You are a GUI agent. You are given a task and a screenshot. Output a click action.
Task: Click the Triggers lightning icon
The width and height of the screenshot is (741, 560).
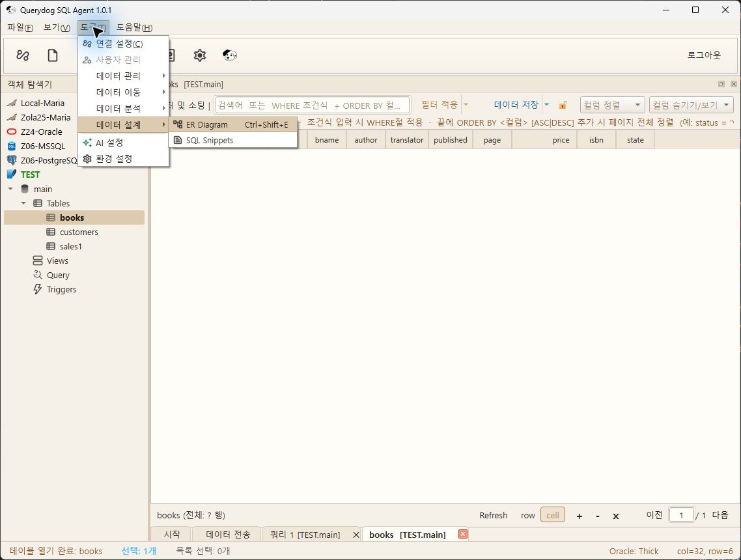[37, 289]
